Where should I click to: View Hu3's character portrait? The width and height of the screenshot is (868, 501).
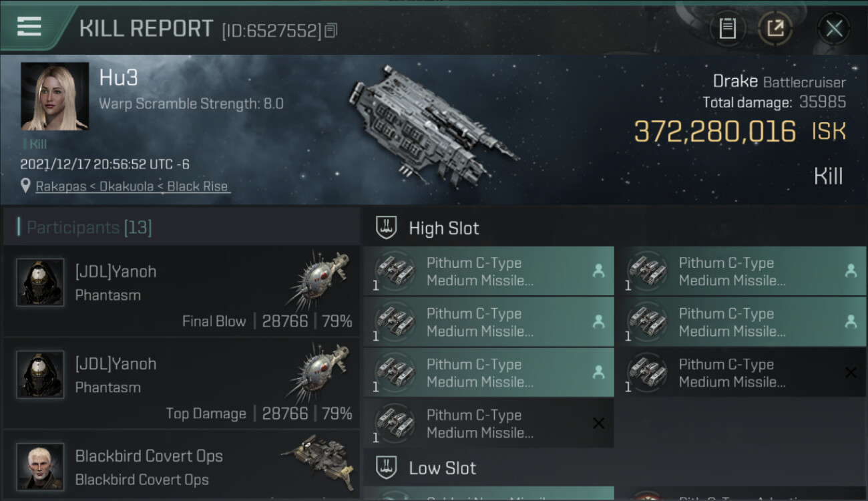point(55,96)
